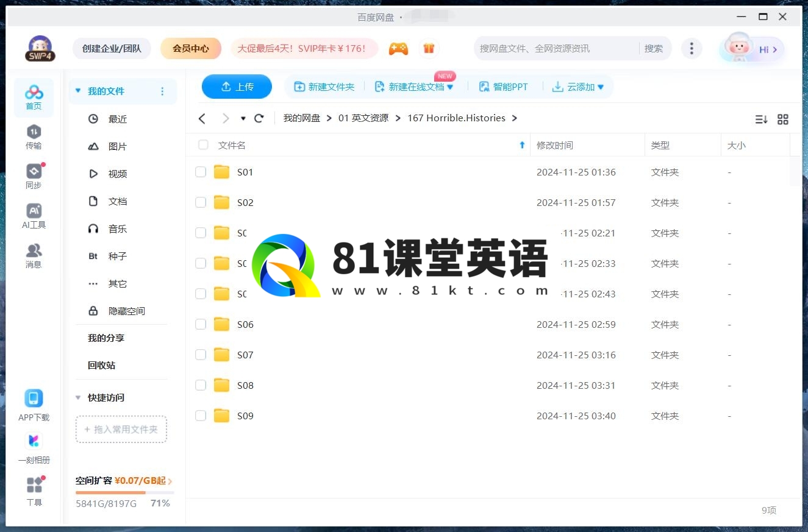This screenshot has height=532, width=808.
Task: Open the sort order icon
Action: pos(761,119)
